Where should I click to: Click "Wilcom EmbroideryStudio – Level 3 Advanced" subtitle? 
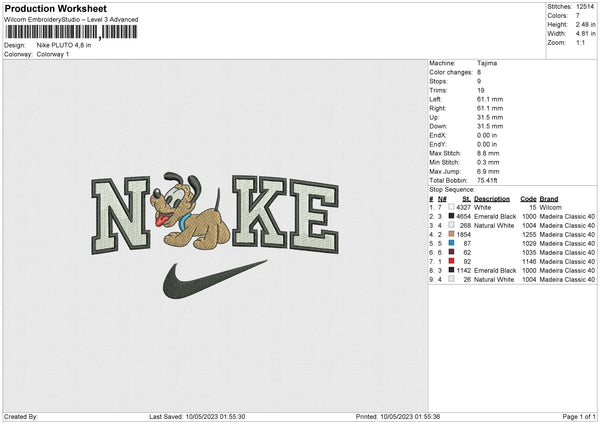(71, 20)
